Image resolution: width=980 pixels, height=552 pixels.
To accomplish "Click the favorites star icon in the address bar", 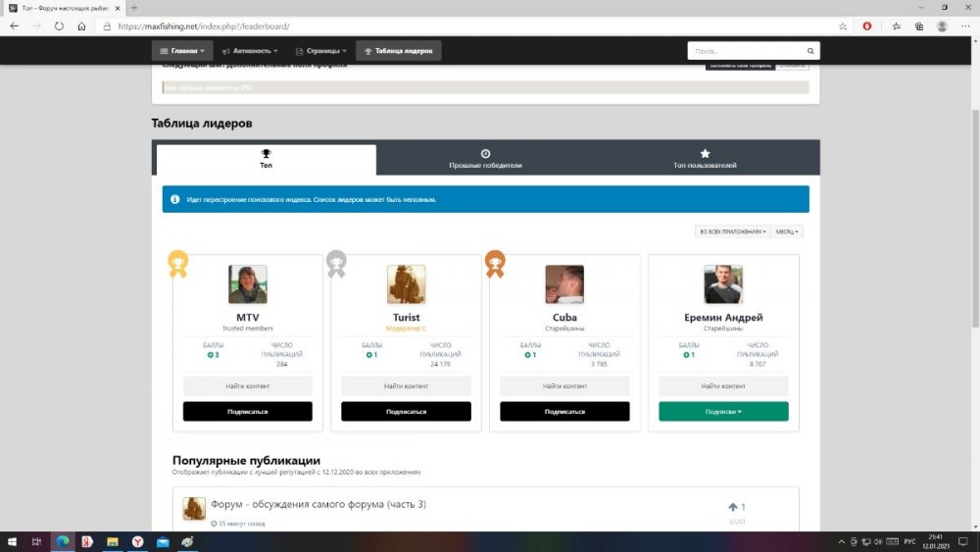I will tap(843, 26).
